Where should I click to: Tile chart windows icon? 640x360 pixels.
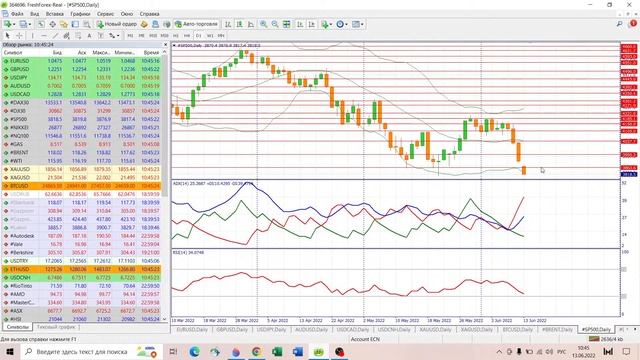[287, 24]
